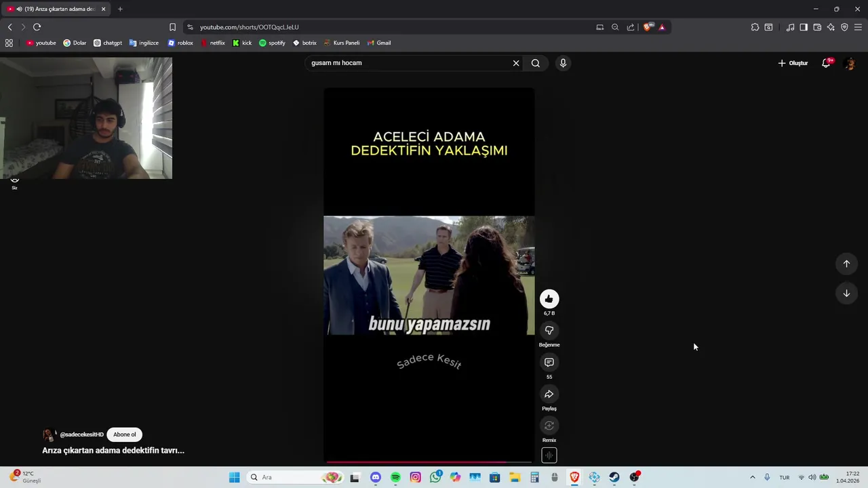This screenshot has width=868, height=488.
Task: Reload the current page
Action: (37, 27)
